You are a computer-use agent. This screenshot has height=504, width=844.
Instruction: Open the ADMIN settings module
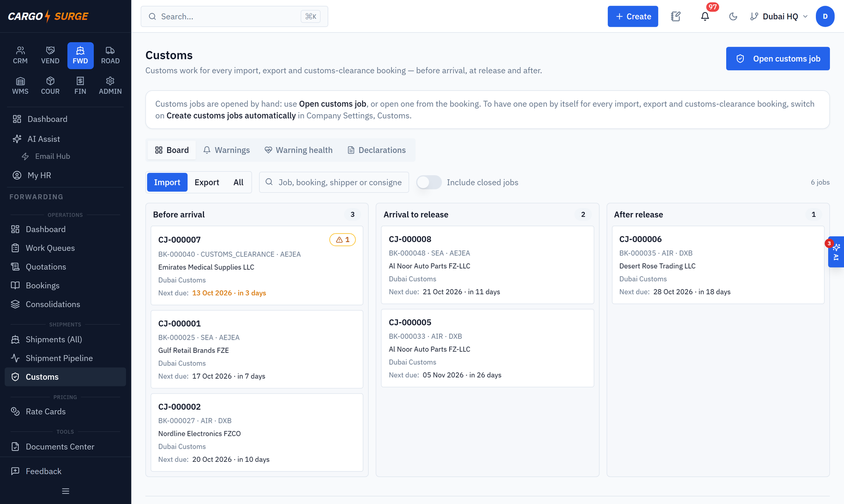click(110, 86)
